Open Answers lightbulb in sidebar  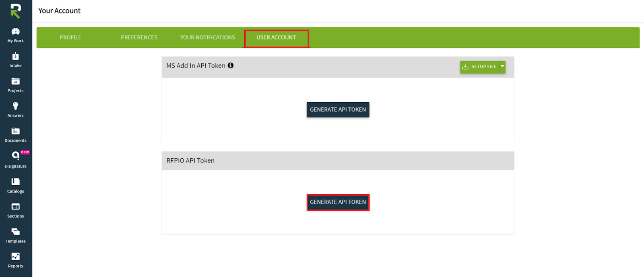tap(16, 110)
